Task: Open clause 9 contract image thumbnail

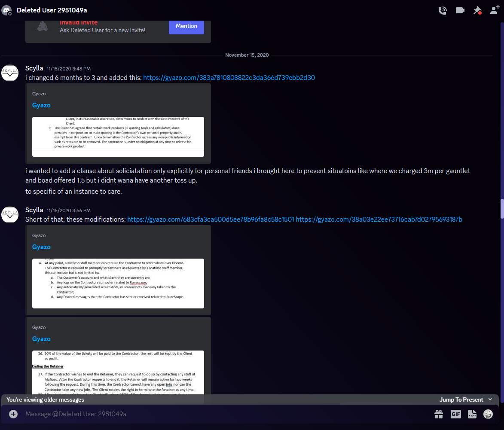Action: point(118,137)
